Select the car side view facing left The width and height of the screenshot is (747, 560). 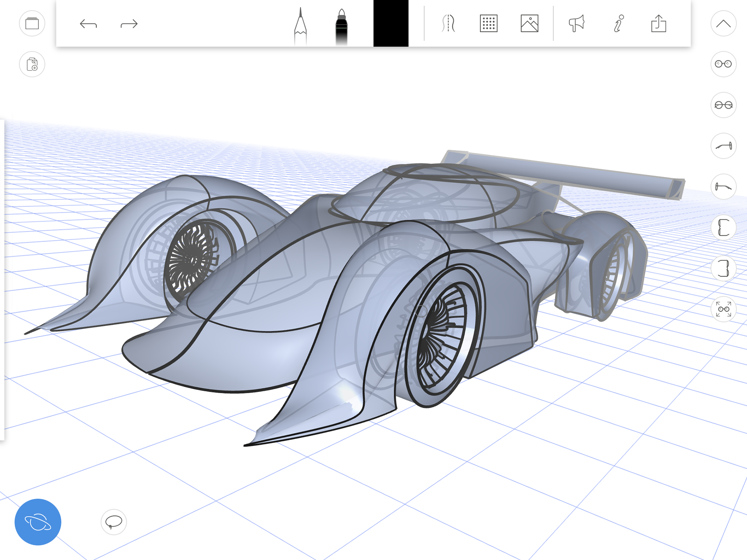(724, 187)
